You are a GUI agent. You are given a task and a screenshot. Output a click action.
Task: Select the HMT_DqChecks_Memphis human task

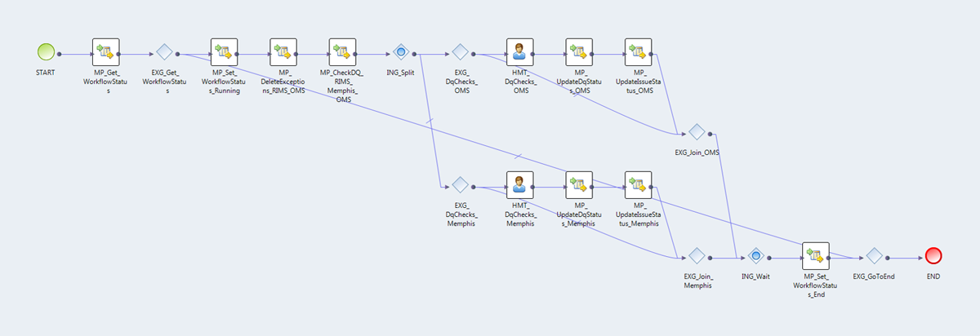pyautogui.click(x=519, y=184)
